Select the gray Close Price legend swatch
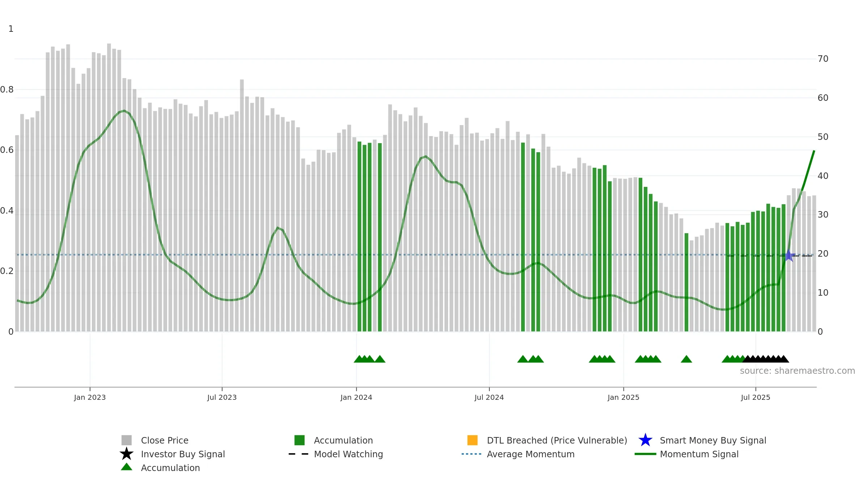The width and height of the screenshot is (868, 488). click(x=127, y=440)
